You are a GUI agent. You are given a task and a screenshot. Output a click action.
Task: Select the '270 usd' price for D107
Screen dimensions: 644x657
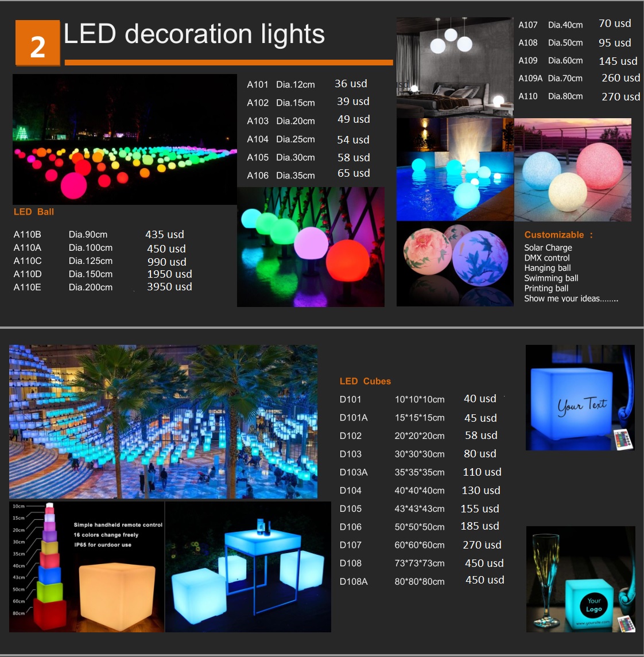click(x=482, y=545)
